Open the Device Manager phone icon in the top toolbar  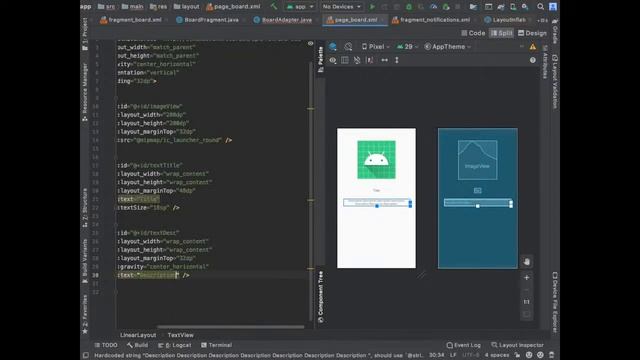click(x=513, y=7)
